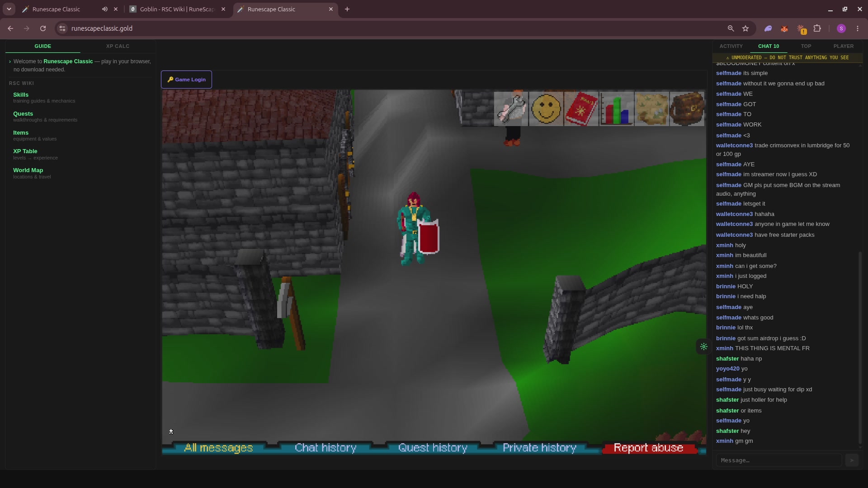Open the smiley face friends icon
The image size is (868, 488).
[546, 109]
